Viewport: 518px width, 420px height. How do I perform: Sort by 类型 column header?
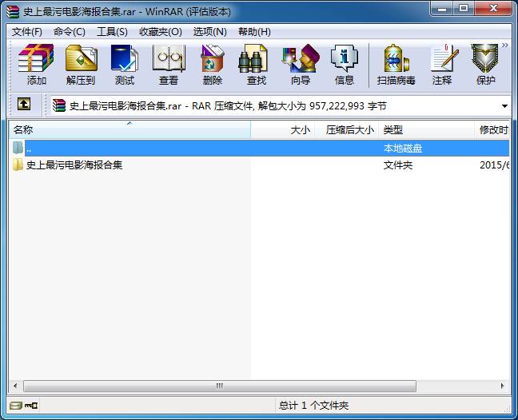[x=427, y=129]
